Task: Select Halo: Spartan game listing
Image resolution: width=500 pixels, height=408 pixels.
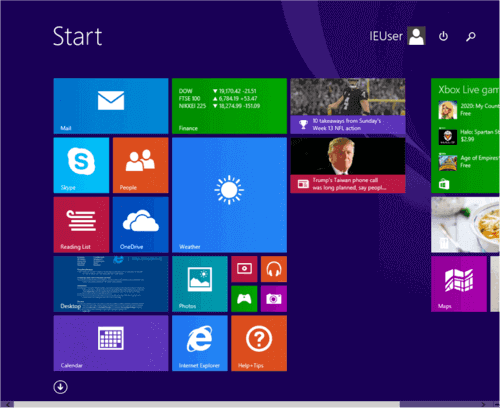Action: point(469,136)
